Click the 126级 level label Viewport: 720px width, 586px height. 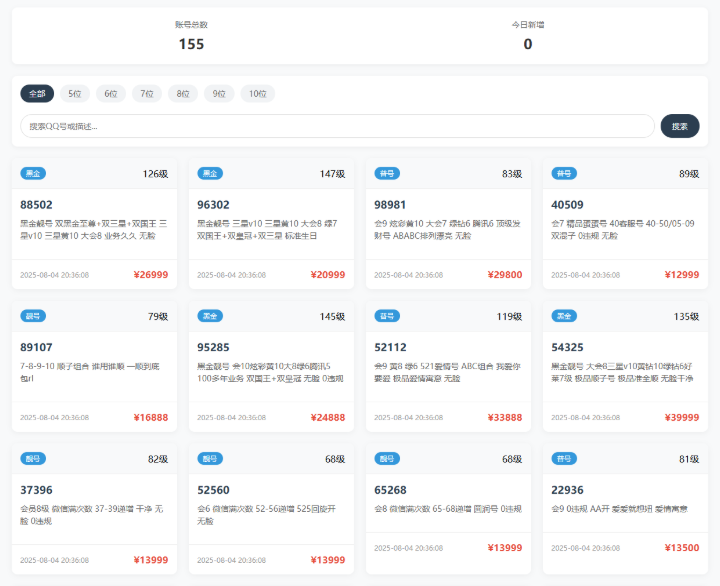point(155,174)
